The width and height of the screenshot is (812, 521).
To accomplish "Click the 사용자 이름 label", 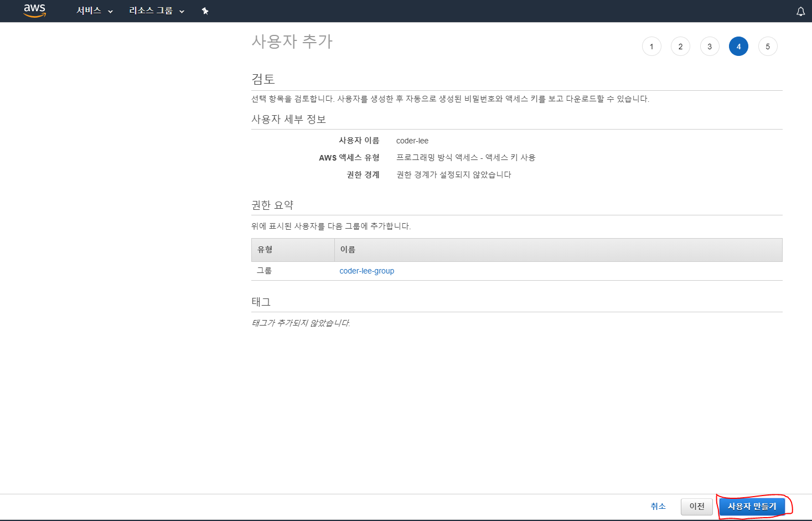I will click(x=359, y=141).
